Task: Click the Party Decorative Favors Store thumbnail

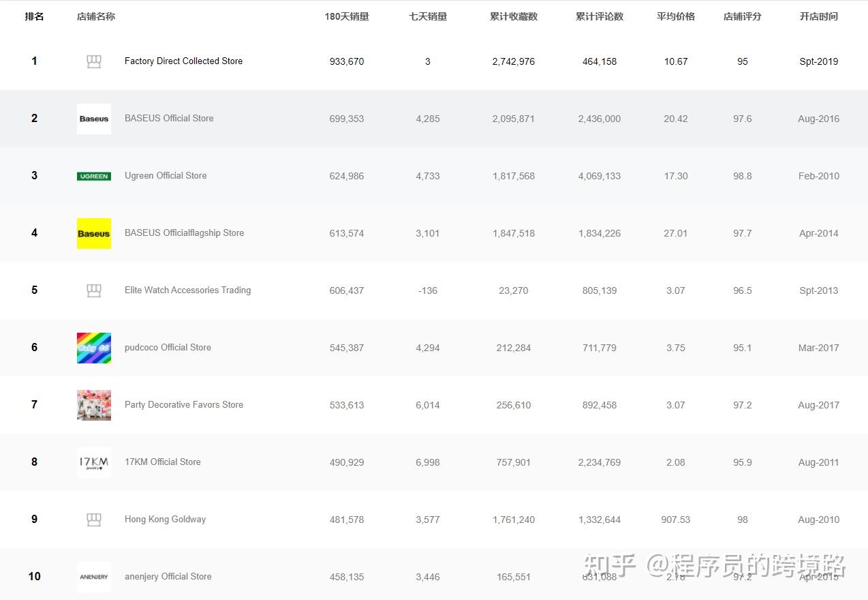Action: [x=94, y=405]
